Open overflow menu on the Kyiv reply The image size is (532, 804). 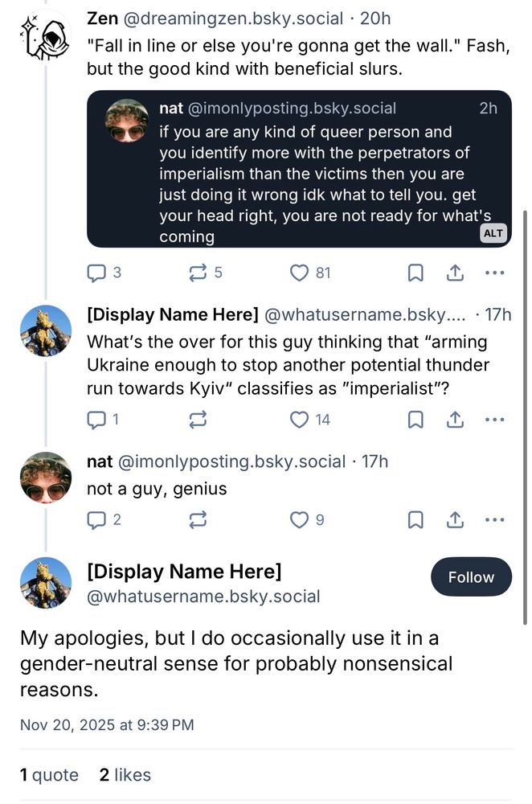point(495,420)
